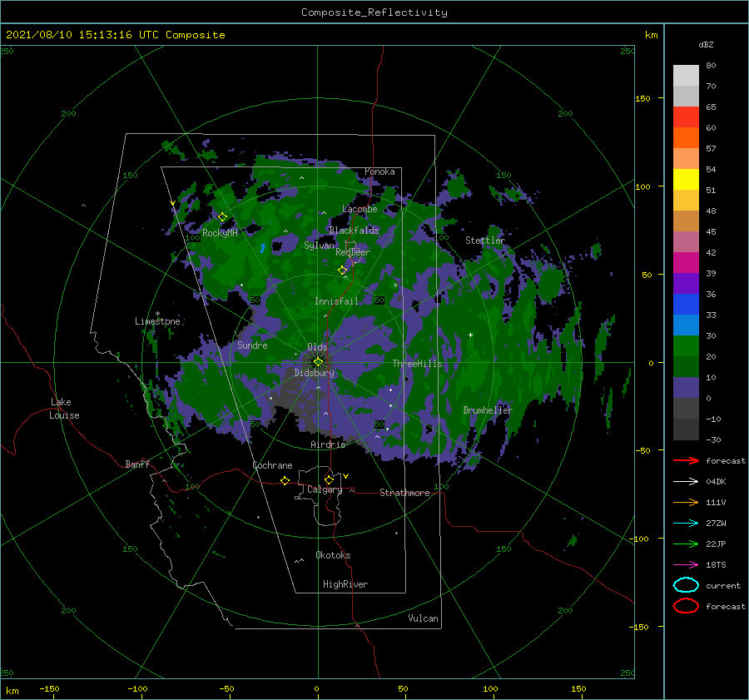Screen dimensions: 749x700
Task: Click the yellow diamond marker below Cochrane
Action: pyautogui.click(x=285, y=480)
